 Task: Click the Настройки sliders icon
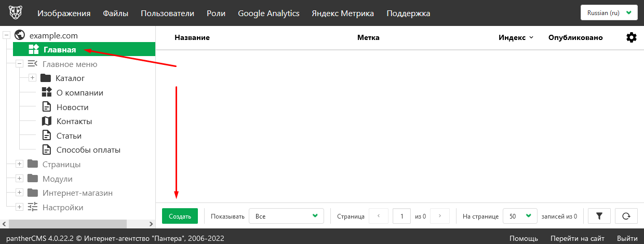(x=33, y=207)
